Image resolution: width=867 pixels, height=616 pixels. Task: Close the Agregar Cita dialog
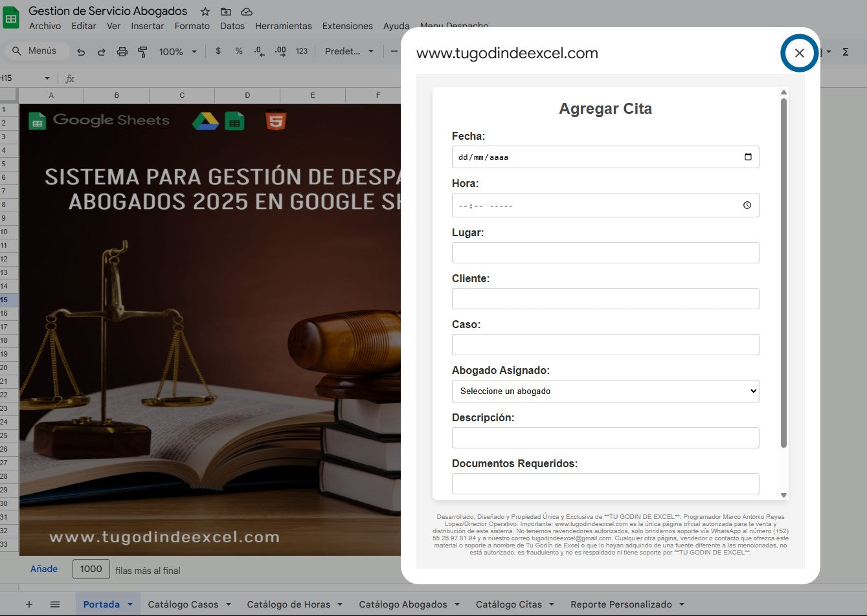[x=800, y=53]
